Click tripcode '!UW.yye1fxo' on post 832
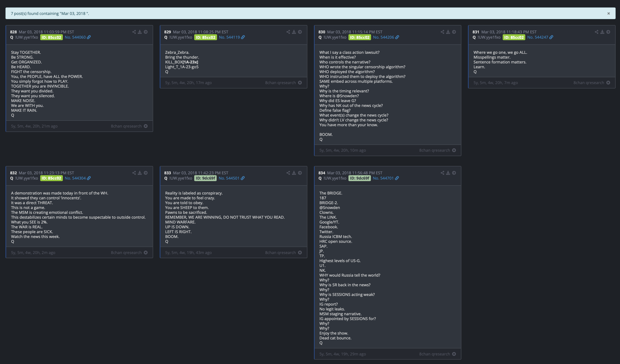Image resolution: width=620 pixels, height=364 pixels. tap(27, 178)
